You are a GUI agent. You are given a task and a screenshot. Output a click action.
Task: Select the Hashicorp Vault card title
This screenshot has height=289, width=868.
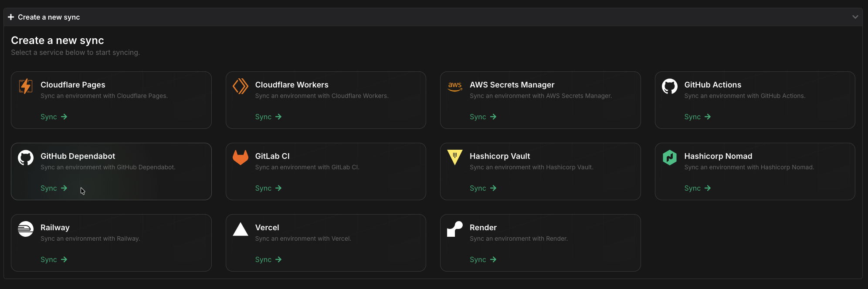click(500, 156)
